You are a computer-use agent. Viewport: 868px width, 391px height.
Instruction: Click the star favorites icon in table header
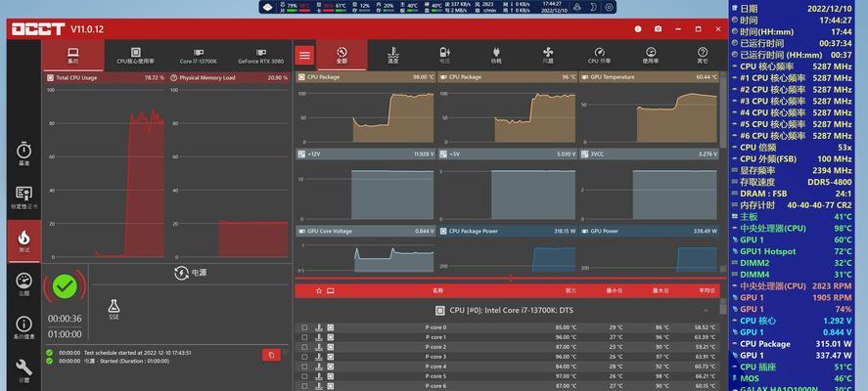click(x=319, y=290)
